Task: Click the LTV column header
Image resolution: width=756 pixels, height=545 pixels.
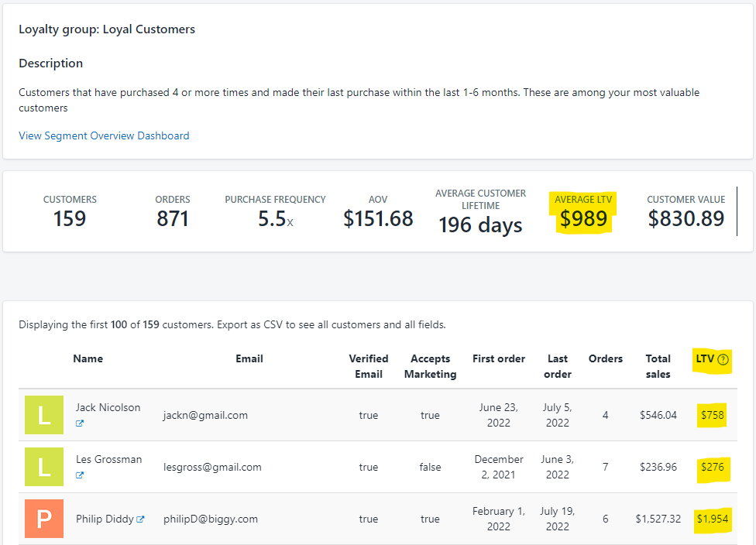Action: [705, 358]
